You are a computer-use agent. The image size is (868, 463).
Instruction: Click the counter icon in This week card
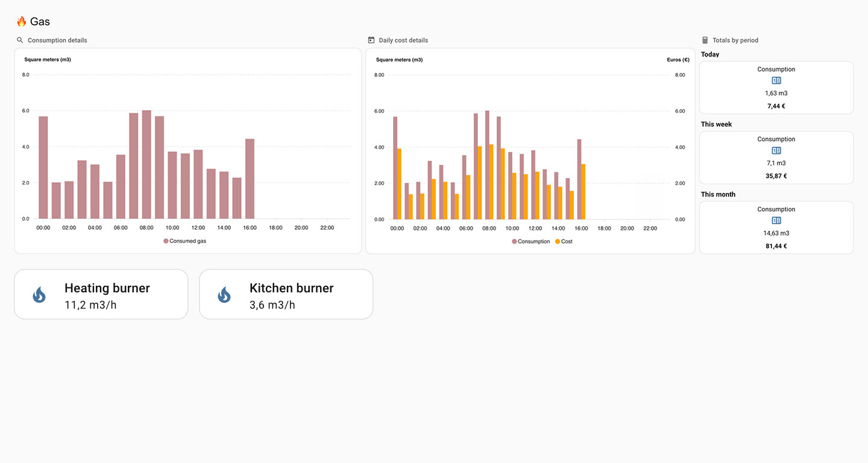pyautogui.click(x=776, y=151)
